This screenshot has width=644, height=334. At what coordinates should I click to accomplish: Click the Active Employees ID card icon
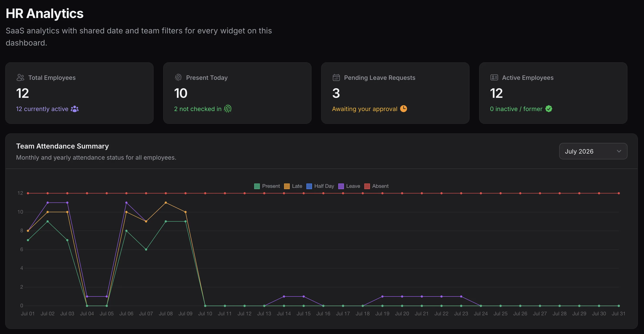coord(494,78)
